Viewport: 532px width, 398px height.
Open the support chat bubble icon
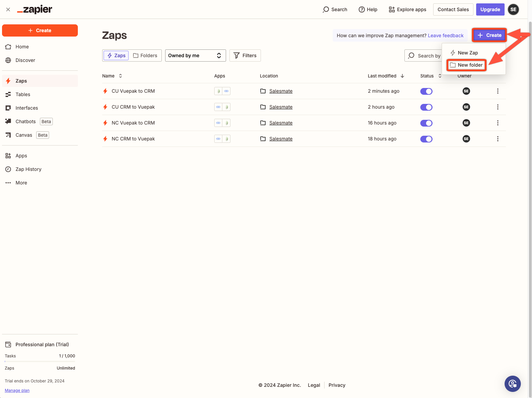point(512,384)
